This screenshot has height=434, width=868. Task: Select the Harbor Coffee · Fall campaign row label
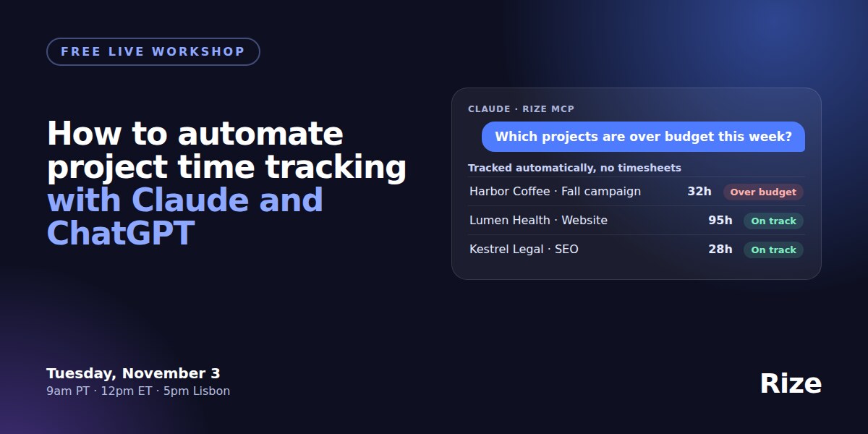coord(555,192)
